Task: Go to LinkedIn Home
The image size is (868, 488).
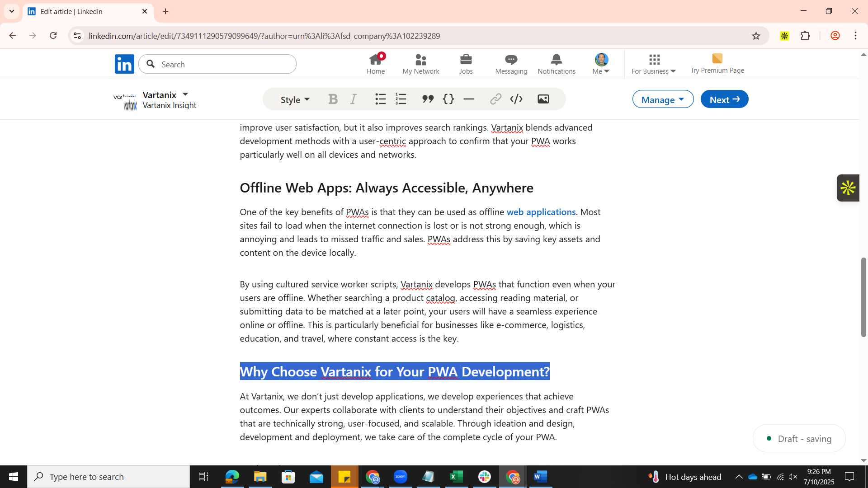Action: [x=376, y=64]
